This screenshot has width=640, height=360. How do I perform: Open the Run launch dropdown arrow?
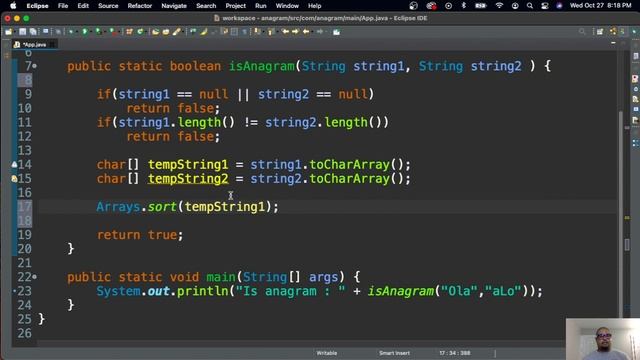coord(90,31)
